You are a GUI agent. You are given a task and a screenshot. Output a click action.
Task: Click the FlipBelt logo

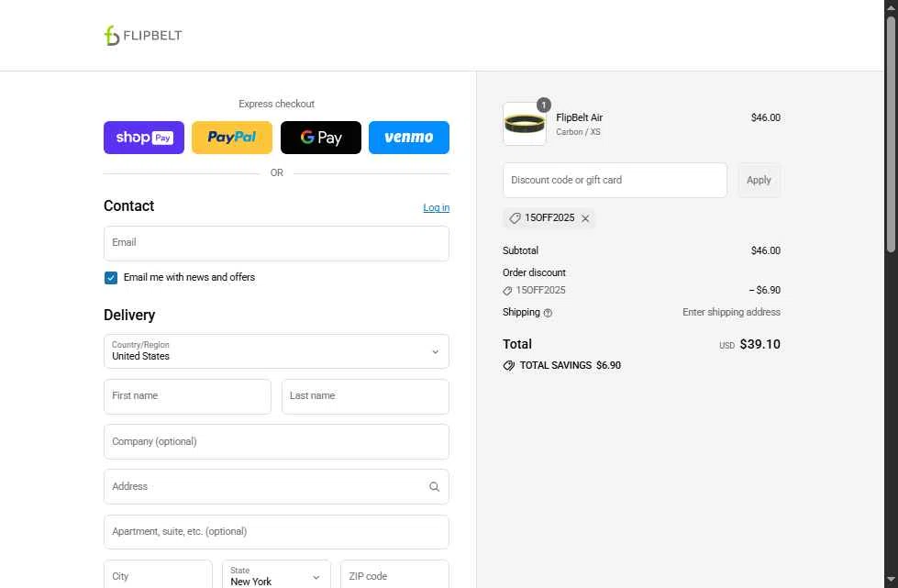pos(143,36)
